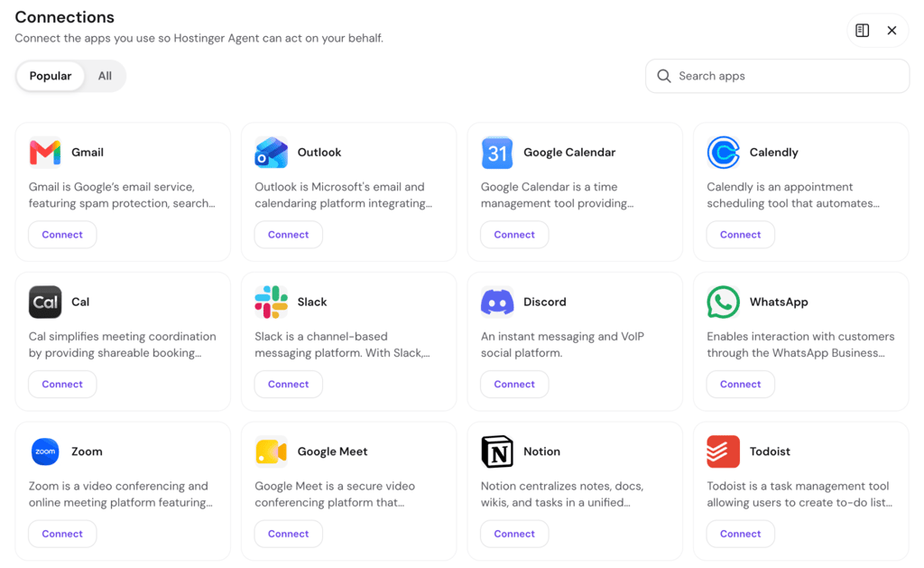The image size is (924, 568).
Task: Click the Todoist logo icon
Action: click(723, 452)
